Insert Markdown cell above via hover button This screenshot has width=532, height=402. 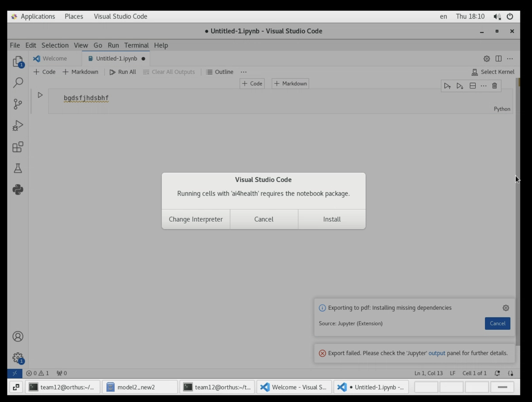coord(290,84)
